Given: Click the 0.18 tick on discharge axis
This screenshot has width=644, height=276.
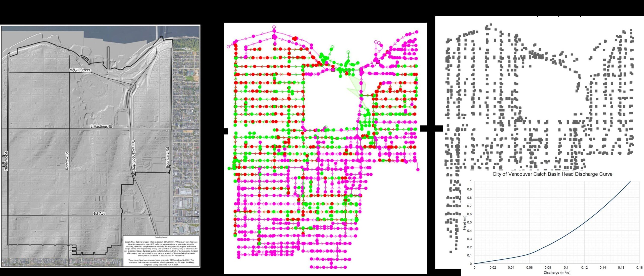Looking at the screenshot, I should [x=639, y=267].
